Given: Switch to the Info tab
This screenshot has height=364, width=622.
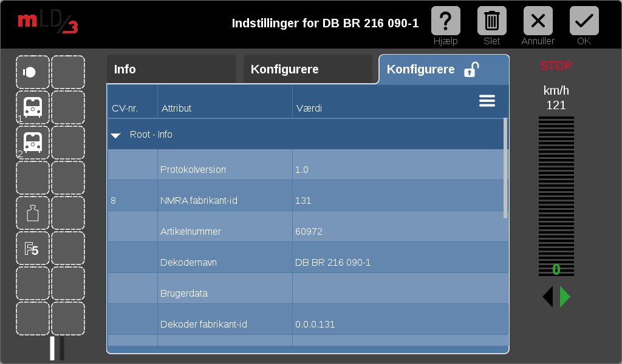Looking at the screenshot, I should tap(171, 69).
